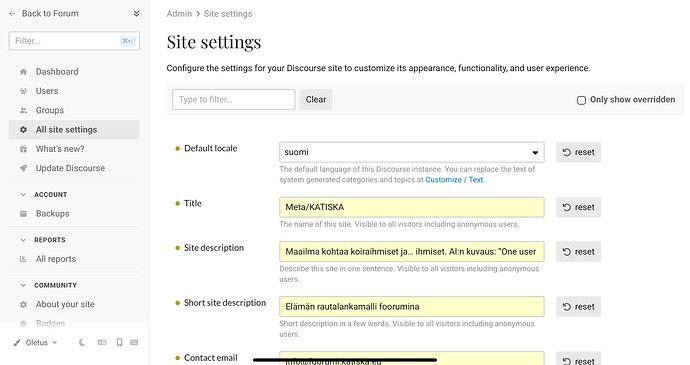Collapse the COMMUNITY sidebar section
Screen dimensions: 690x365
click(x=23, y=285)
